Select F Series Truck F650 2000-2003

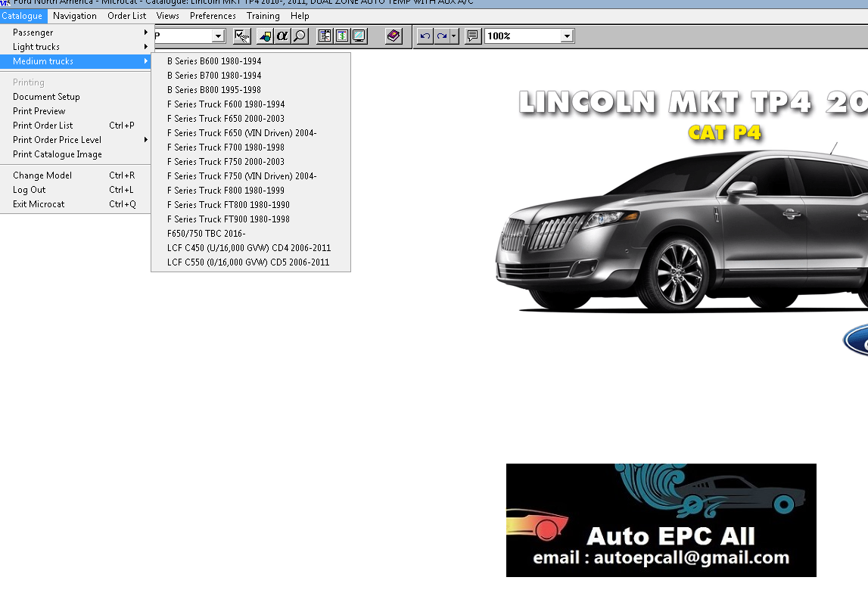tap(250, 119)
